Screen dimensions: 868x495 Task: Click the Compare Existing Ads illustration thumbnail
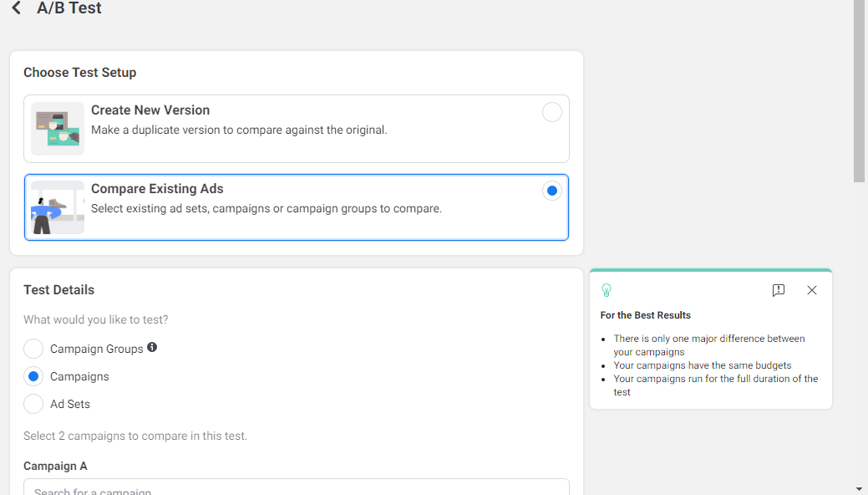[x=58, y=207]
